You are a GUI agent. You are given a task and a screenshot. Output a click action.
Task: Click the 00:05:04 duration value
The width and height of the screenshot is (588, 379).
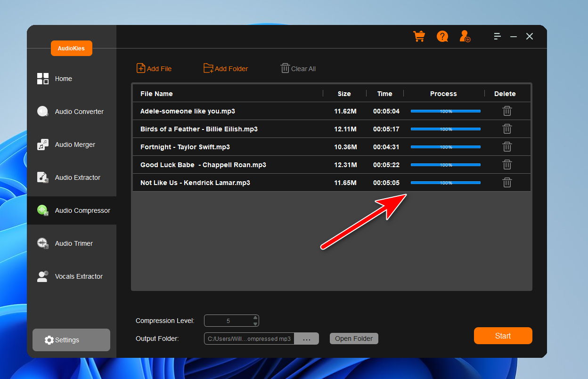point(386,111)
